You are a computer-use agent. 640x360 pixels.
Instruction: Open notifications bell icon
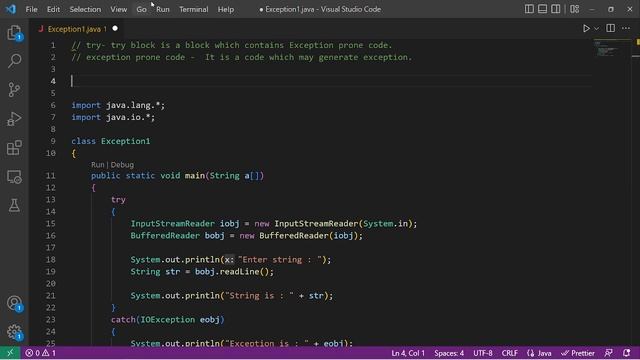click(627, 353)
